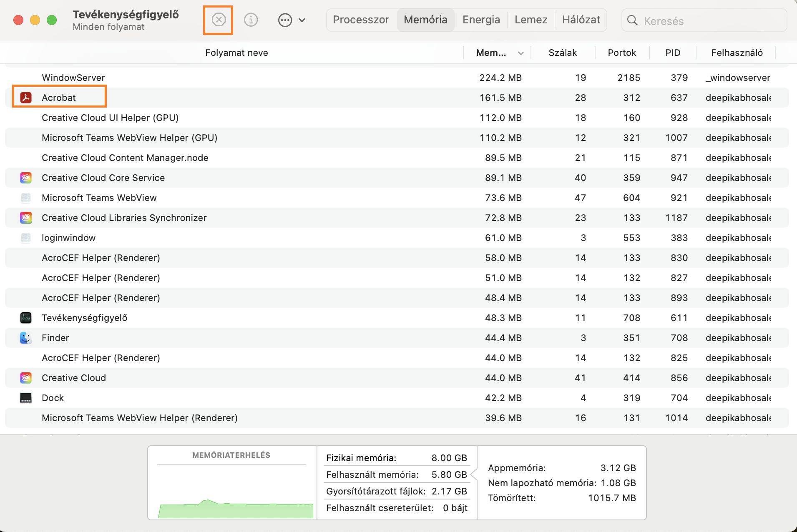
Task: Click the Creative Cloud Libraries Synchronizer icon
Action: click(26, 218)
